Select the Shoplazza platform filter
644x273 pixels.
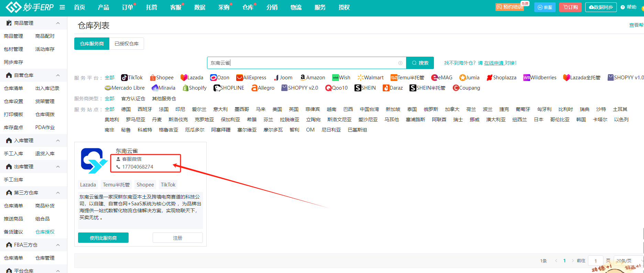[501, 78]
